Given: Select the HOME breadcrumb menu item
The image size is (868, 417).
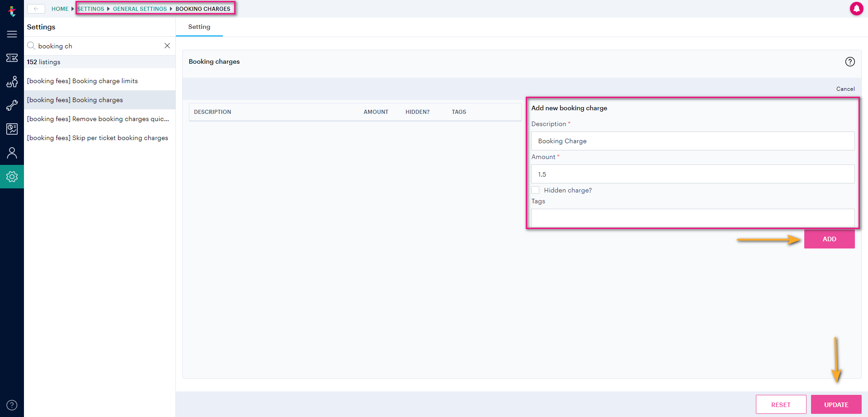Looking at the screenshot, I should [60, 9].
